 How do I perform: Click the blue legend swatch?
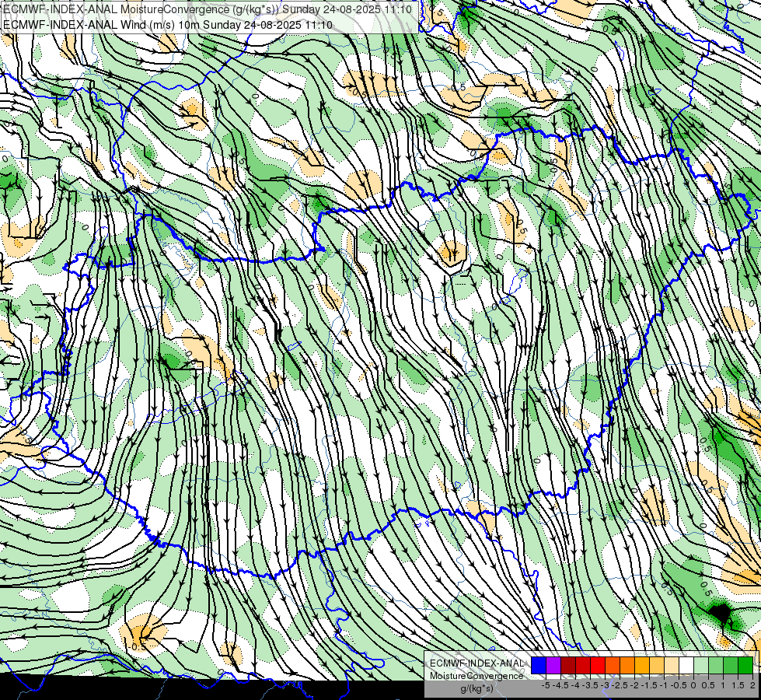pos(539,665)
